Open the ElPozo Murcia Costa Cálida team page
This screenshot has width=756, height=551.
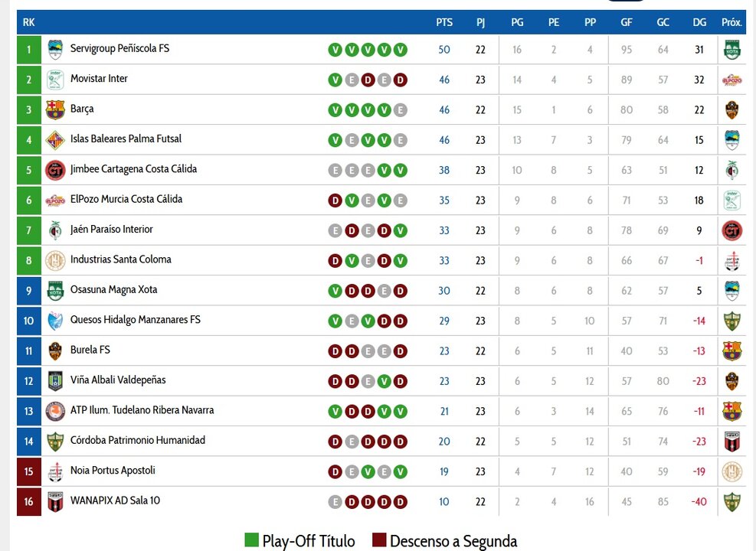126,200
